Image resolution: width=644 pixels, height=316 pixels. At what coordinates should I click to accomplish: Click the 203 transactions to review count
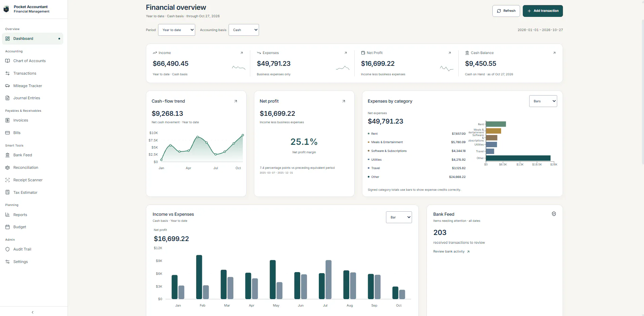point(440,233)
